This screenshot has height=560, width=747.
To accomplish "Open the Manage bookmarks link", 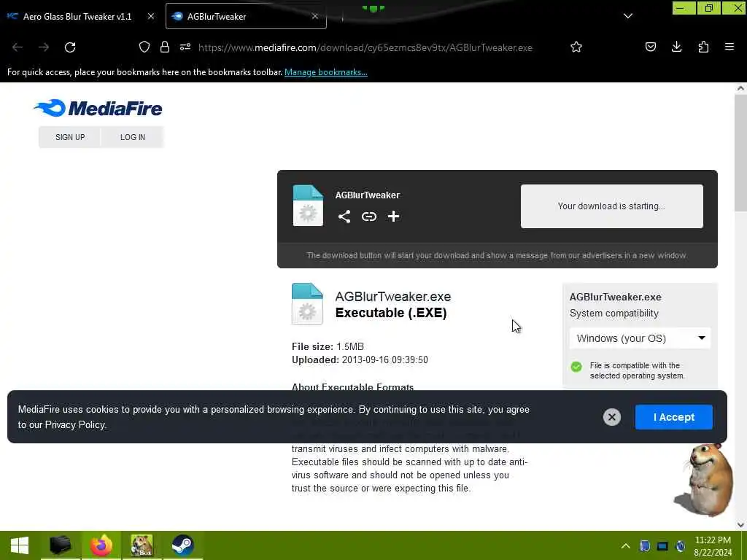I will pos(326,72).
